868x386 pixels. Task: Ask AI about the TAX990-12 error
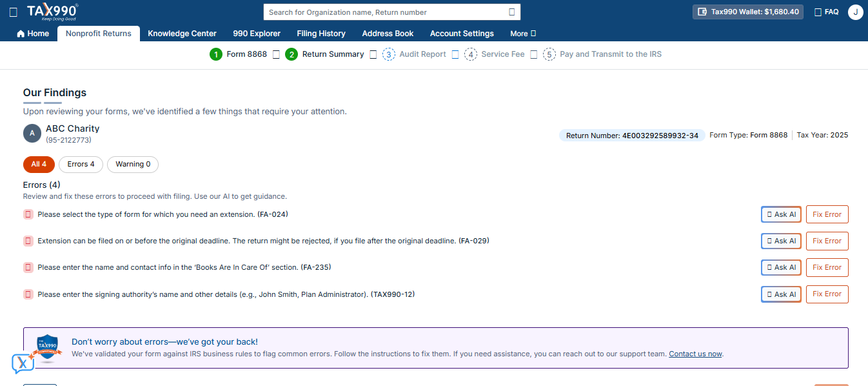tap(781, 294)
